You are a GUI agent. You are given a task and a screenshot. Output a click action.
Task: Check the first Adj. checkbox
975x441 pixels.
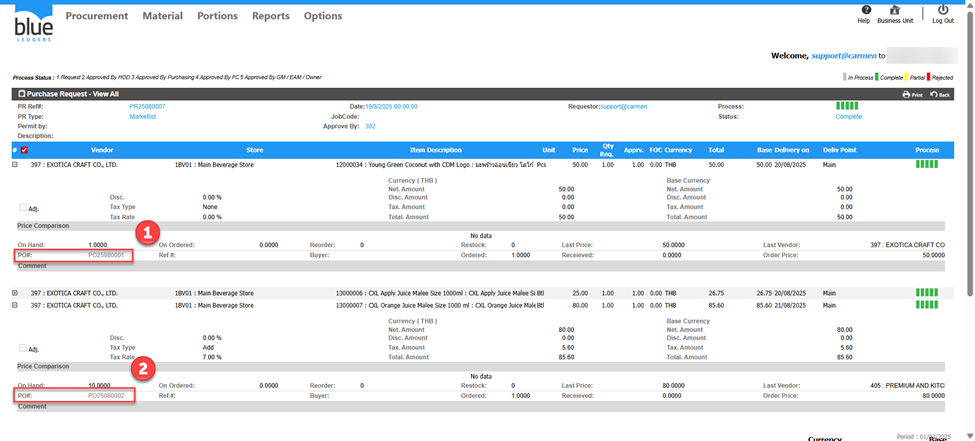click(23, 208)
